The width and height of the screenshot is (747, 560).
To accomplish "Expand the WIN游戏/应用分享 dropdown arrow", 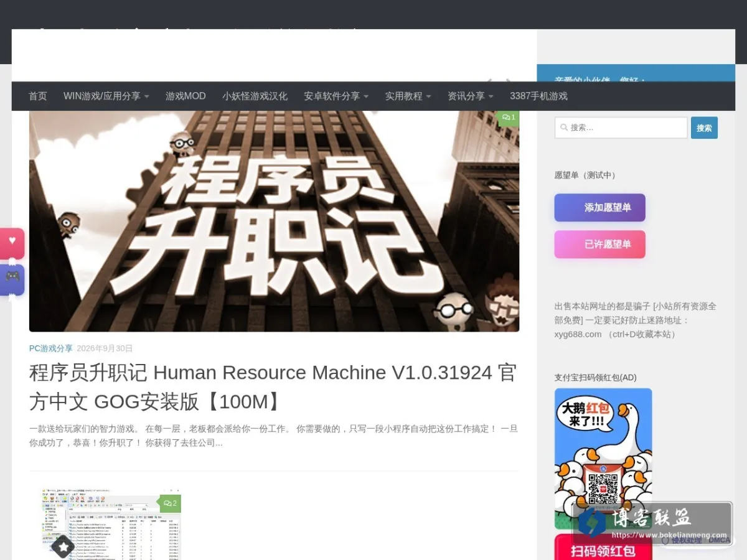I will 146,96.
